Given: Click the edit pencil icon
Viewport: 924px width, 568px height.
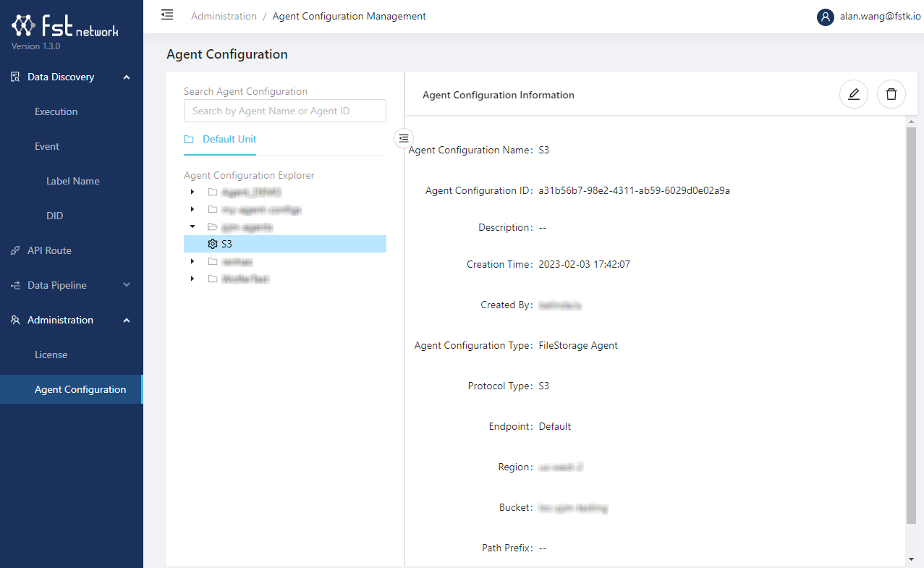Looking at the screenshot, I should (x=854, y=94).
